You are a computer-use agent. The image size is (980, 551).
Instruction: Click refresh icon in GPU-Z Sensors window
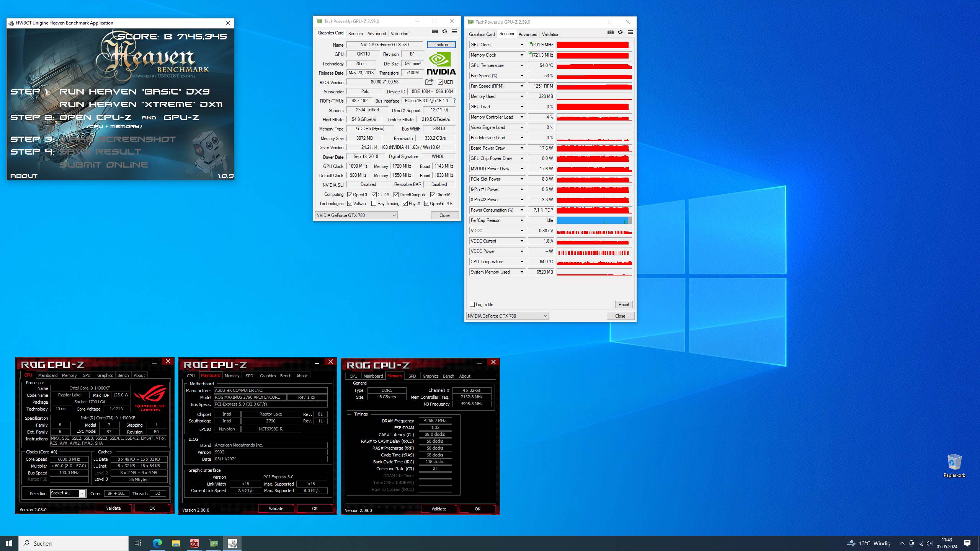tap(620, 33)
